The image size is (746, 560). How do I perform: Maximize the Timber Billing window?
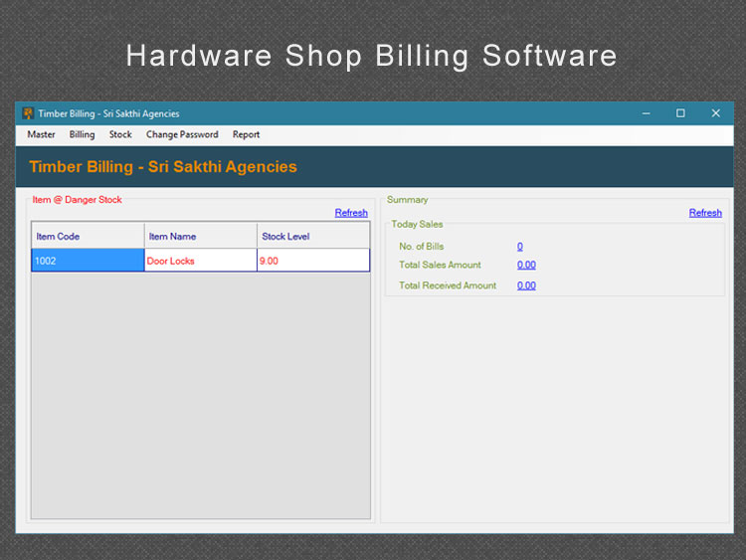pos(680,113)
